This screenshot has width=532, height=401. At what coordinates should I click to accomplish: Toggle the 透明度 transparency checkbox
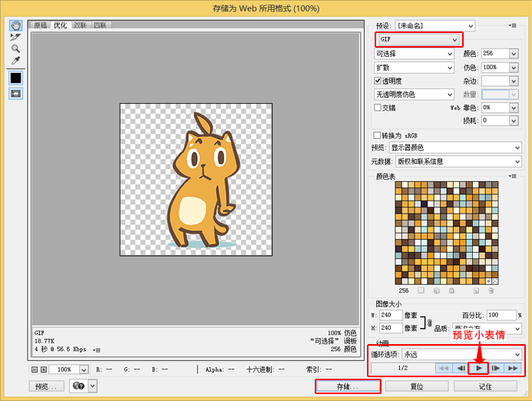[378, 81]
